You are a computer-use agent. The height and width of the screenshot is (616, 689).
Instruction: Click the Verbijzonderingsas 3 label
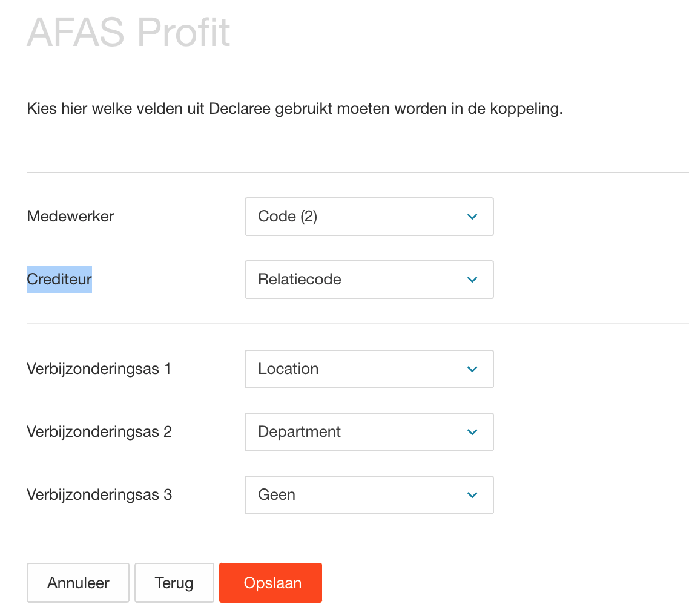99,494
